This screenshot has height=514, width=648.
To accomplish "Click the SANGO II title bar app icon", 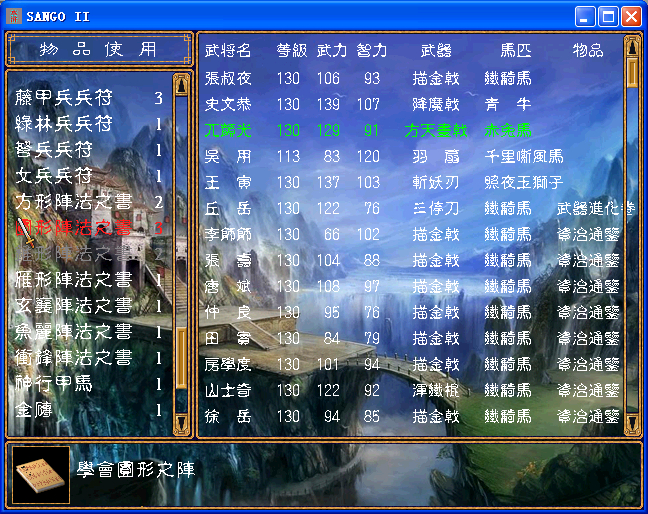I will (14, 17).
